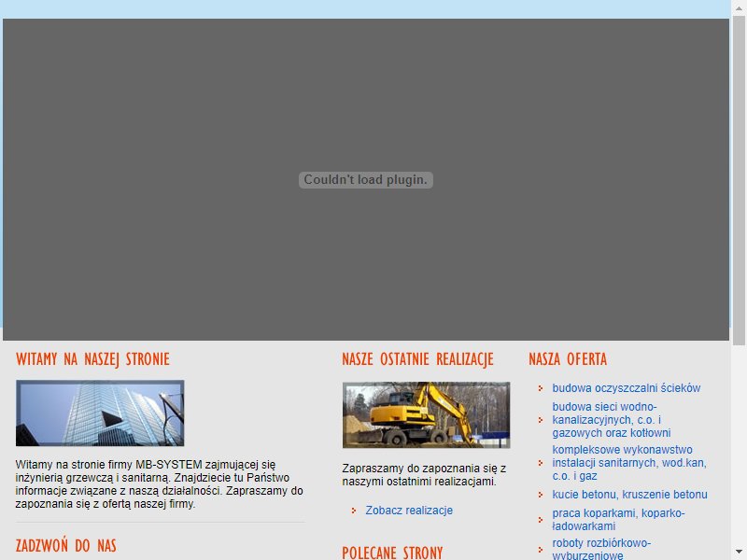Click the 'Polecane strony' heading
Screen dimensions: 747x560
pos(392,553)
